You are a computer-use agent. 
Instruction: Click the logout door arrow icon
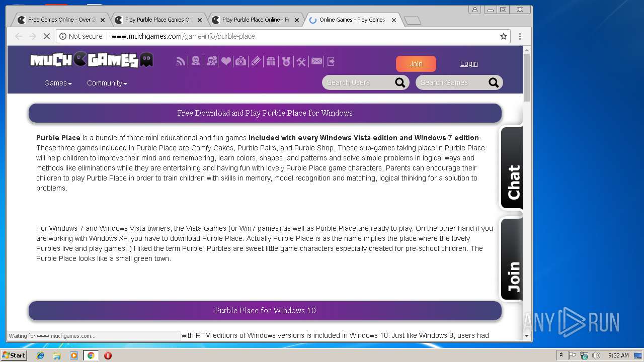331,61
